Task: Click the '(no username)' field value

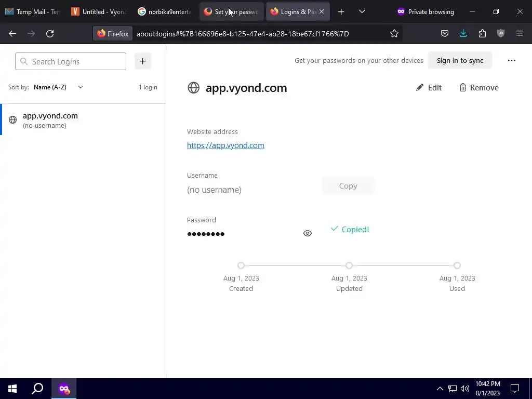Action: [214, 190]
